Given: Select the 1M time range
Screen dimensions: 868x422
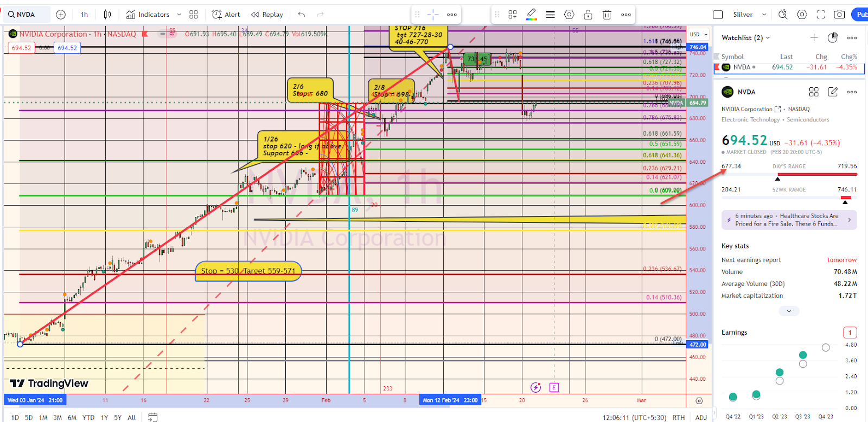Looking at the screenshot, I should pyautogui.click(x=43, y=417).
